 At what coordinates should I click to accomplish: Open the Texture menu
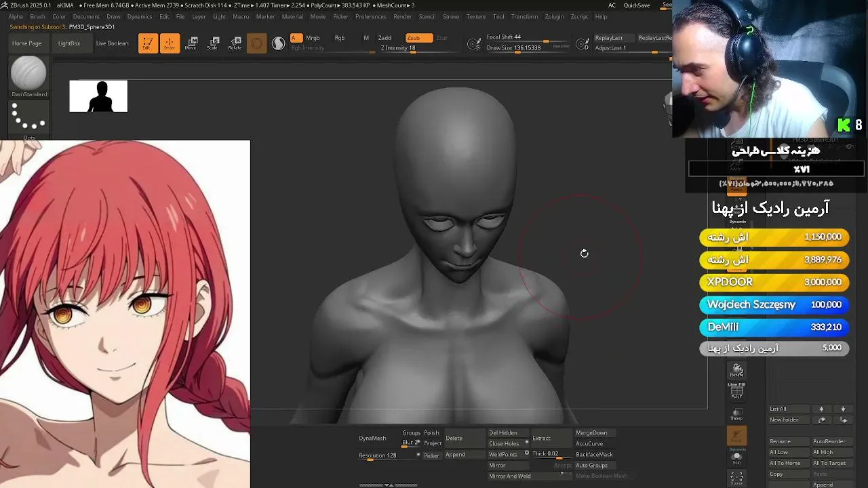click(x=476, y=16)
